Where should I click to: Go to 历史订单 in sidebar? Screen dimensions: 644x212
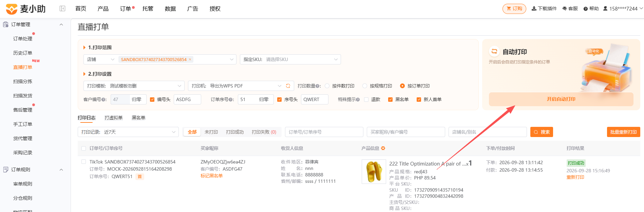(x=23, y=53)
